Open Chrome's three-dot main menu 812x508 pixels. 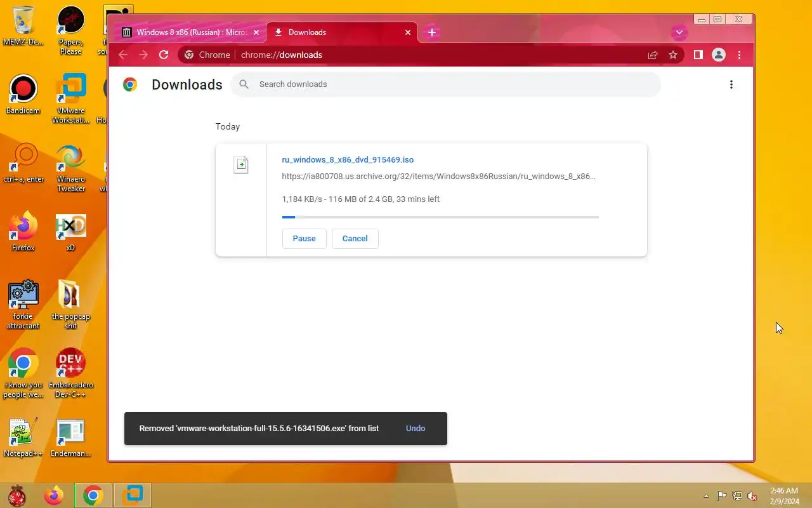[739, 55]
